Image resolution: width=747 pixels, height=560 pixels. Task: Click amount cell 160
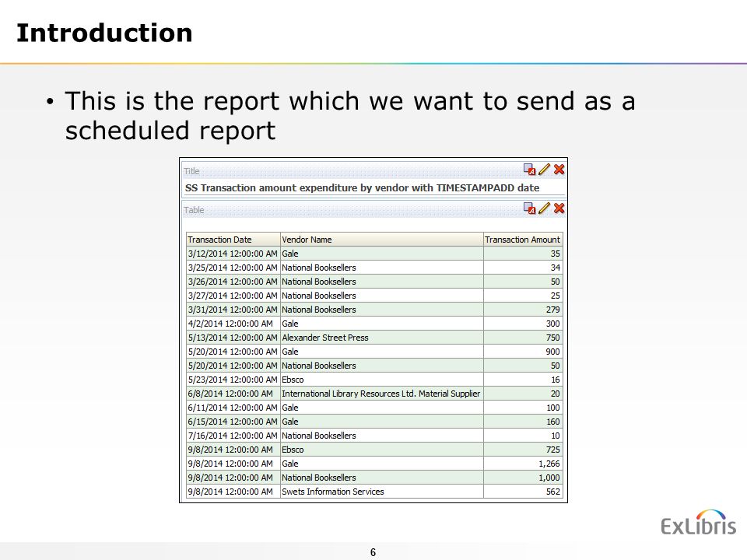(x=523, y=422)
